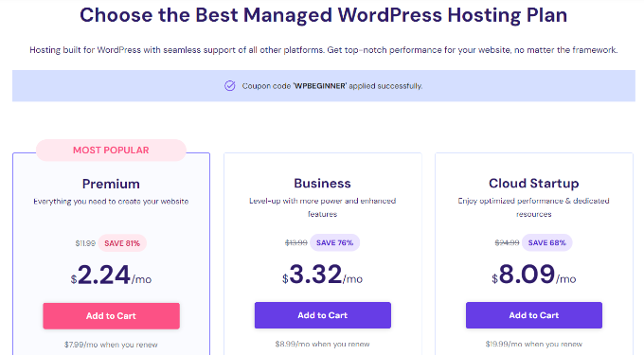Viewport: 644px width, 355px height.
Task: Click 'Enjoy optimized performance' description
Action: click(534, 207)
